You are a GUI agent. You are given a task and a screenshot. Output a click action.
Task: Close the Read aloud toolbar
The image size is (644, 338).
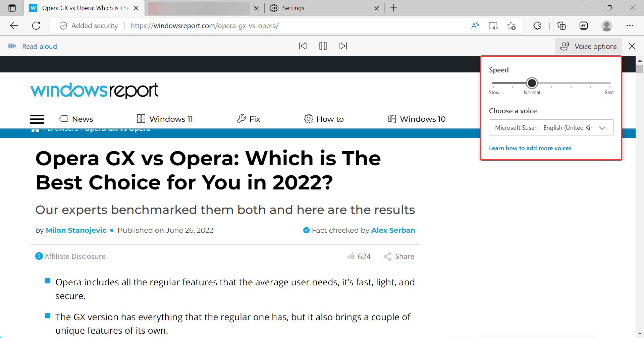[632, 46]
